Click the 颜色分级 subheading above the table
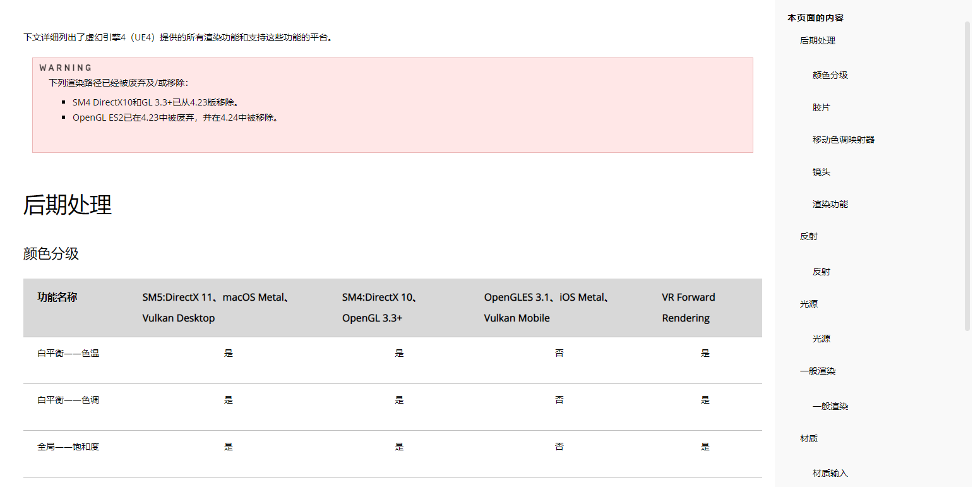 51,254
